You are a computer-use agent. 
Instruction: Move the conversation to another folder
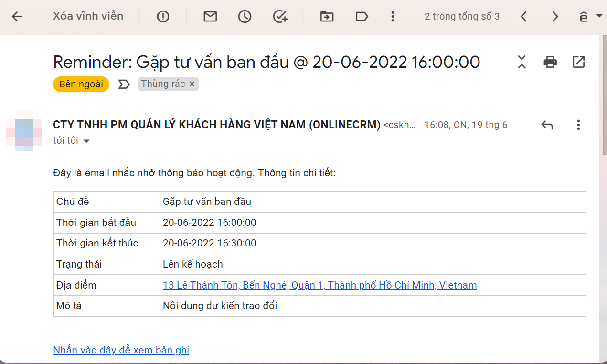tap(326, 16)
